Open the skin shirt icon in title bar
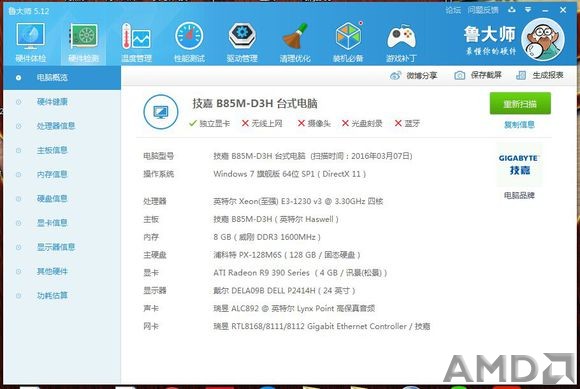This screenshot has width=580, height=389. pos(512,10)
